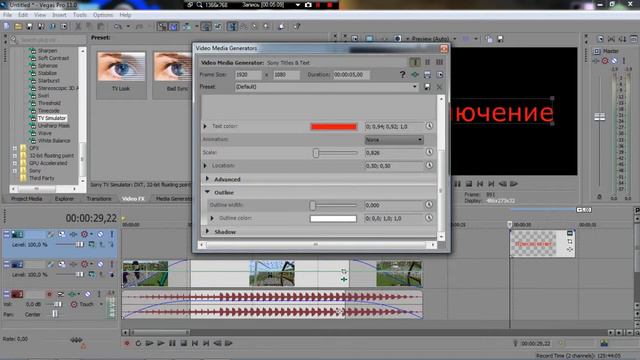Image resolution: width=640 pixels, height=360 pixels.
Task: Click the Cut scissors icon in toolbar
Action: click(78, 27)
